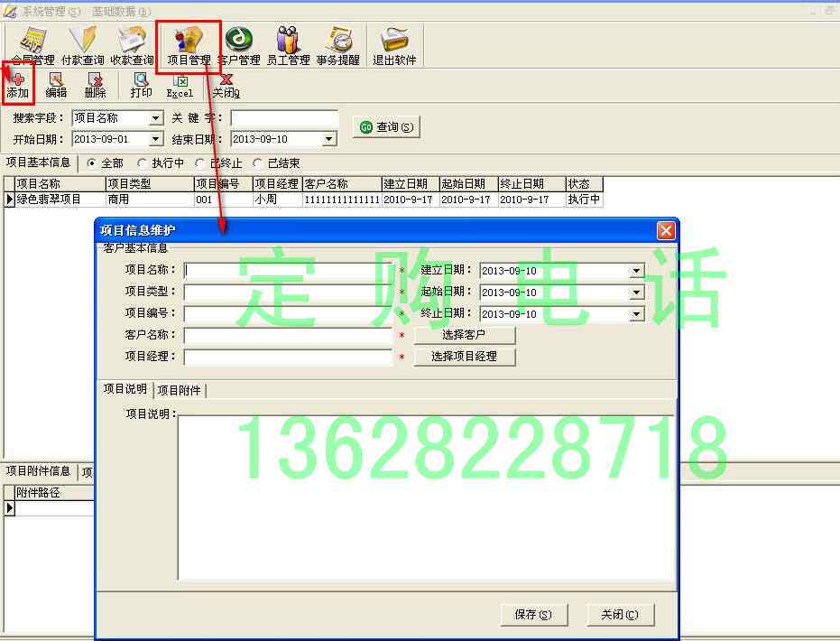Click inside the 项目名称 input field
The height and width of the screenshot is (641, 840).
pyautogui.click(x=280, y=270)
